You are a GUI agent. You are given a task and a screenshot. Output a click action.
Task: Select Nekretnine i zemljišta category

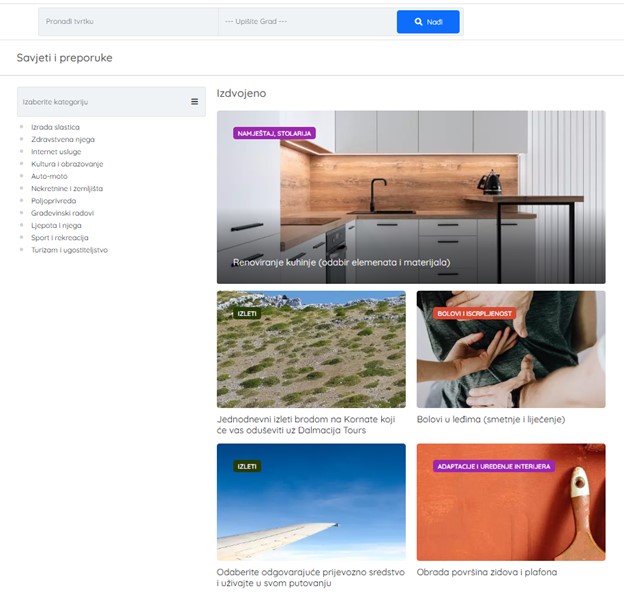tap(67, 189)
